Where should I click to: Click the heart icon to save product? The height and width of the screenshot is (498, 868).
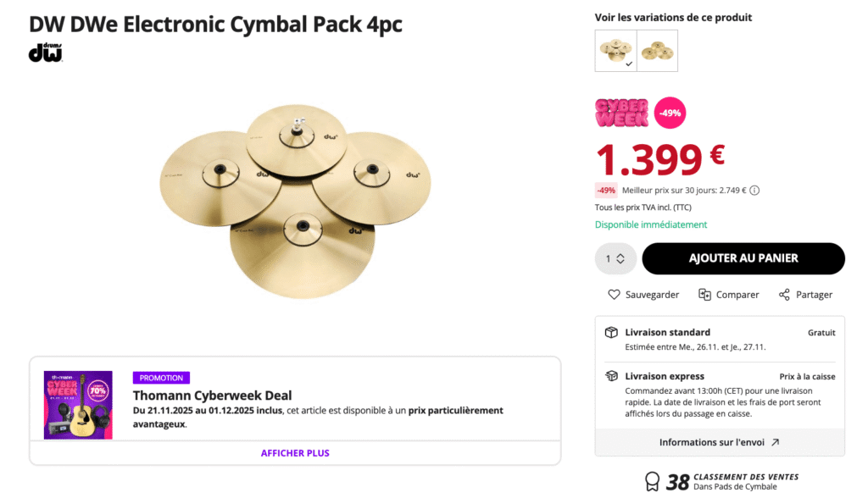coord(614,294)
